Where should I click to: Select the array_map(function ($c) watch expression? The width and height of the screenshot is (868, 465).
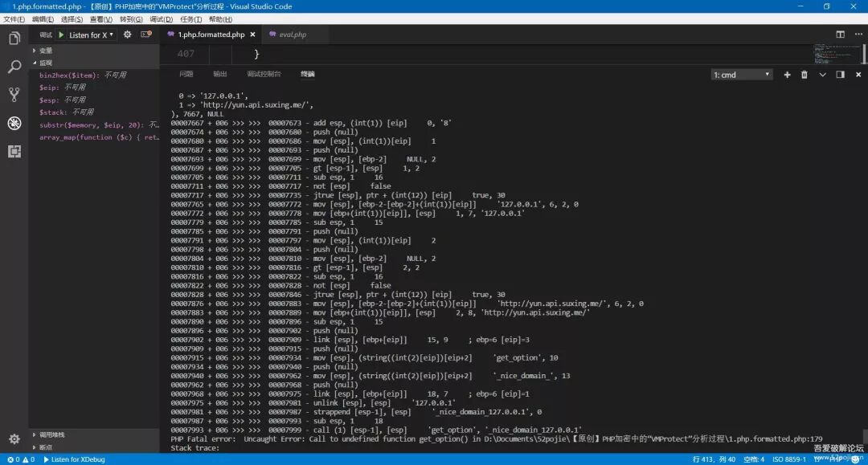(x=94, y=137)
